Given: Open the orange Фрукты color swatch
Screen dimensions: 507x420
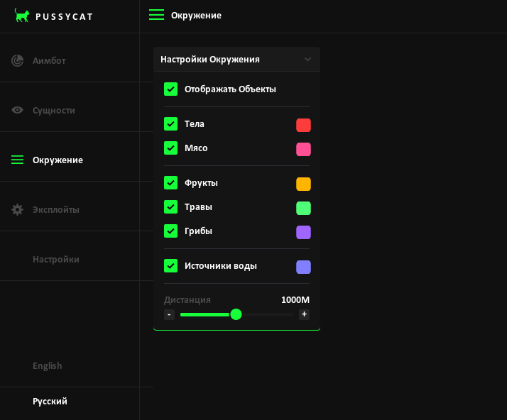Looking at the screenshot, I should pos(303,184).
